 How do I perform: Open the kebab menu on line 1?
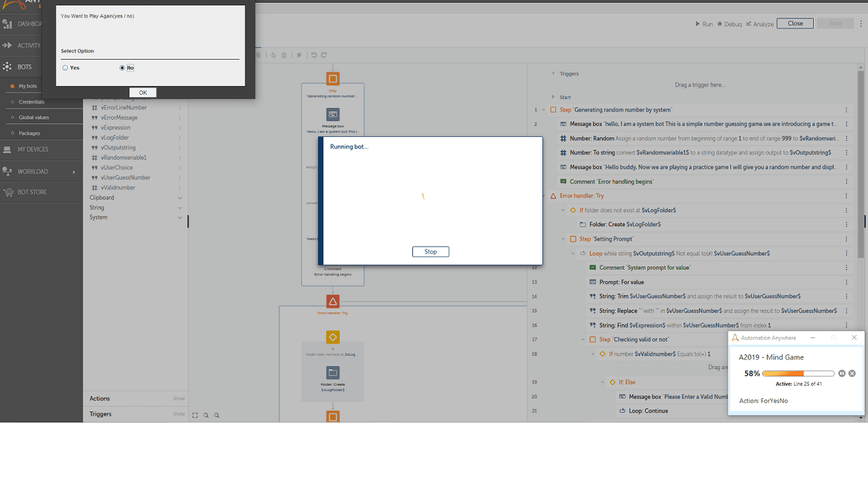tap(846, 110)
